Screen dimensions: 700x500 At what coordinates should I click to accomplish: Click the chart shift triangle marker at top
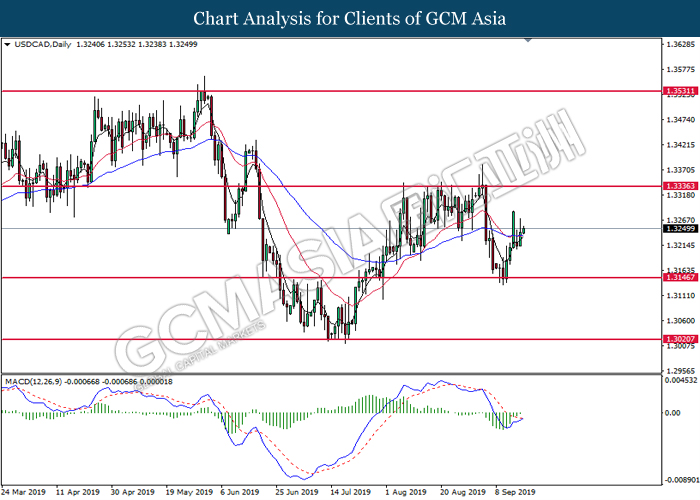coord(528,41)
